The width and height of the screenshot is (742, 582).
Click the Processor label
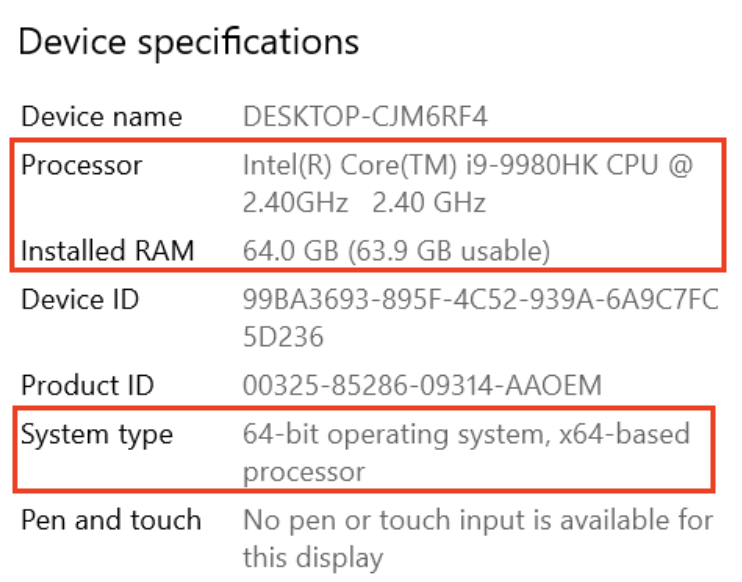click(82, 164)
